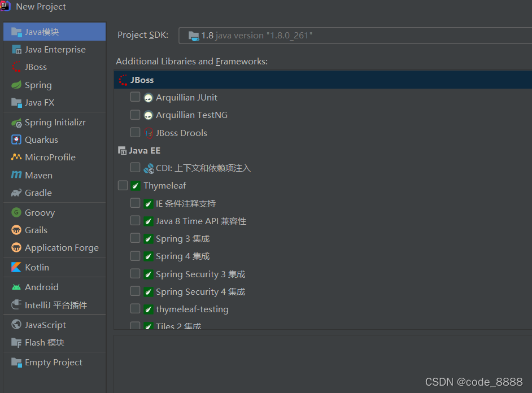Screen dimensions: 532x393
Task: Check Java 8 Time API 兼容性 checkbox
Action: coord(135,221)
